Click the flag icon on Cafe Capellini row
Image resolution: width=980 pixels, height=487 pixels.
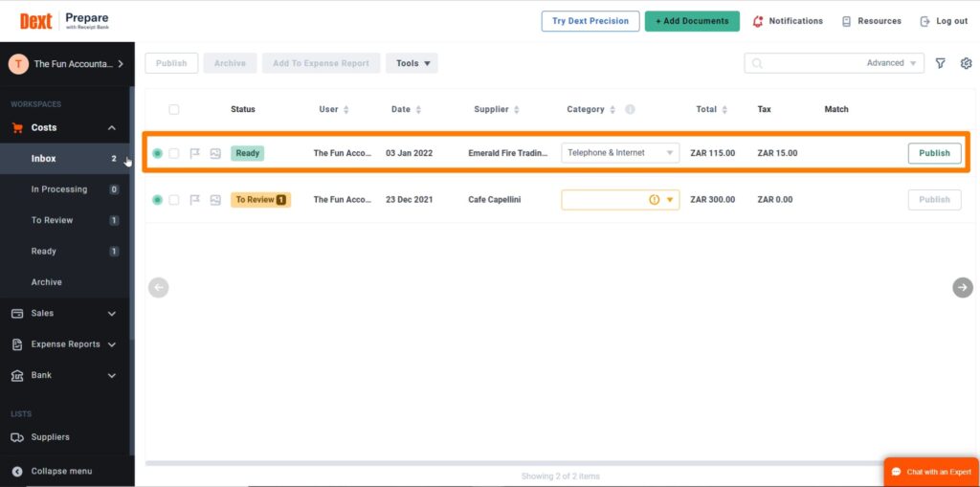pos(195,200)
